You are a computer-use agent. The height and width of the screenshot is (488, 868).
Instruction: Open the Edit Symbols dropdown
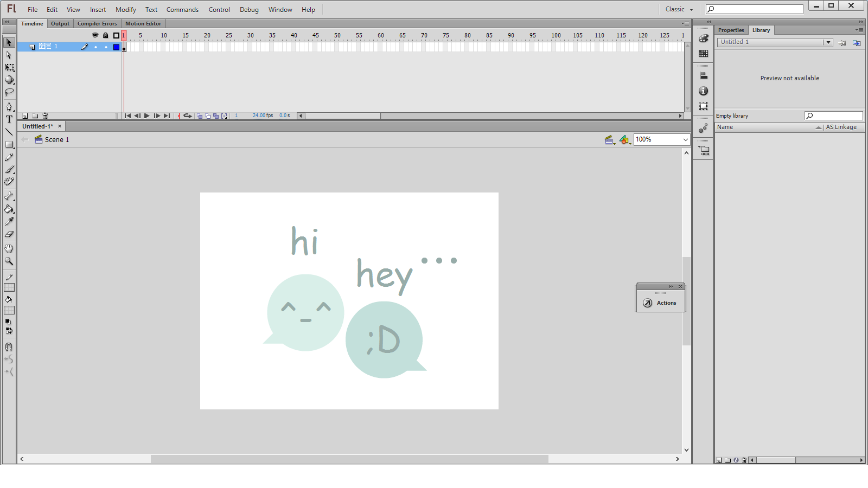(x=625, y=140)
